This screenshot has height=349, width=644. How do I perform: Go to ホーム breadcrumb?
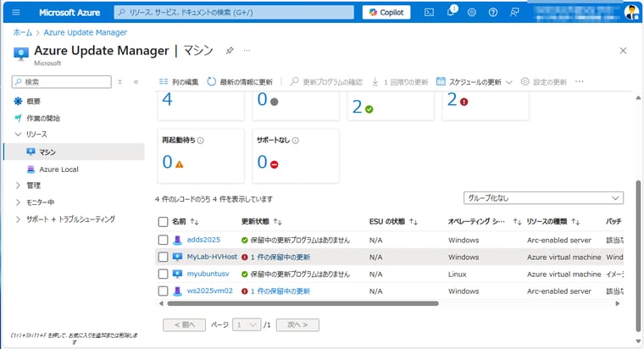point(23,32)
